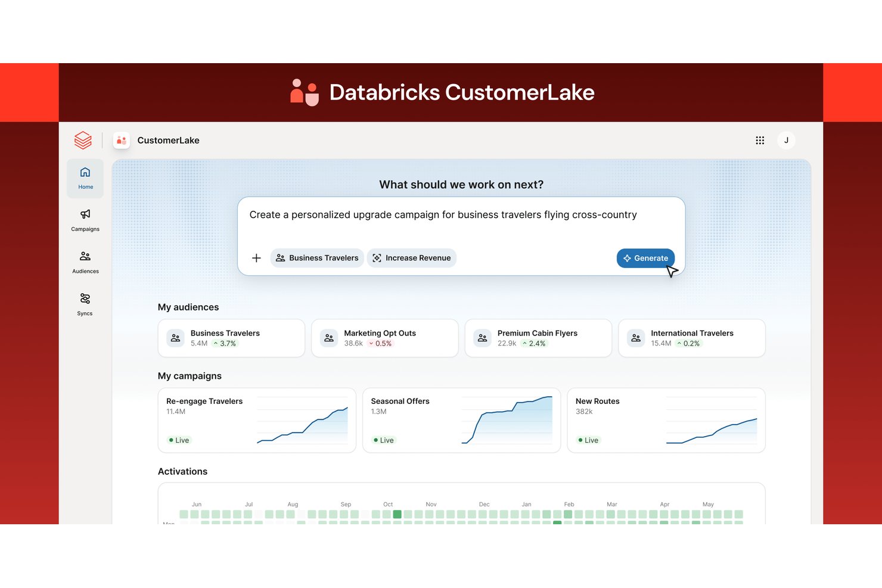882x588 pixels.
Task: Open the International Travelers audience card
Action: tap(692, 338)
